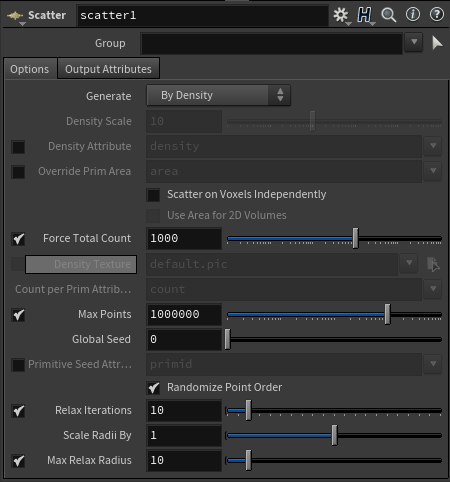Screen dimensions: 450x482
Task: Click the Scale Radii By slider handle
Action: 334,435
